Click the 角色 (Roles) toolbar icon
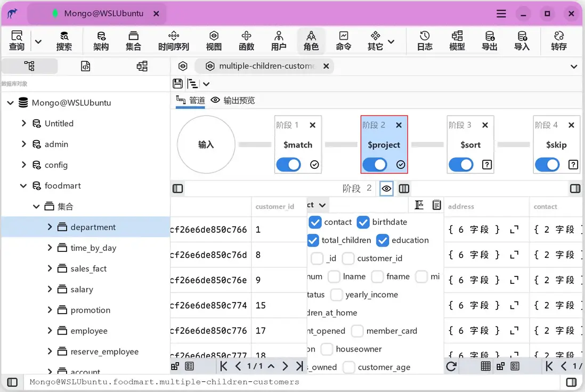The image size is (585, 392). tap(311, 40)
